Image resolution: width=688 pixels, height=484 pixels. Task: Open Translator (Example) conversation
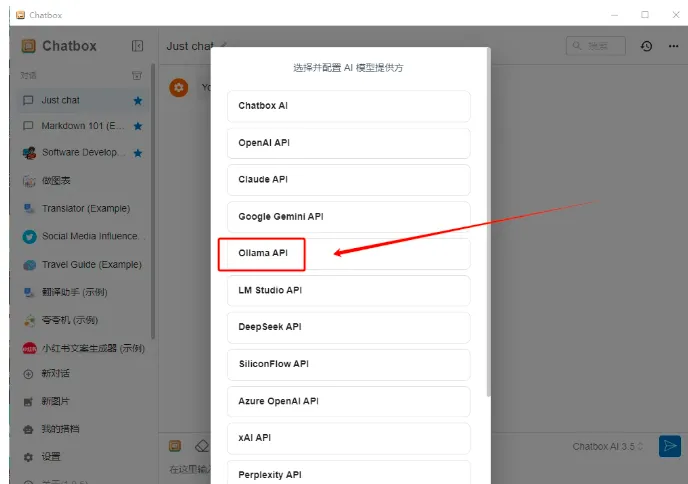(83, 208)
